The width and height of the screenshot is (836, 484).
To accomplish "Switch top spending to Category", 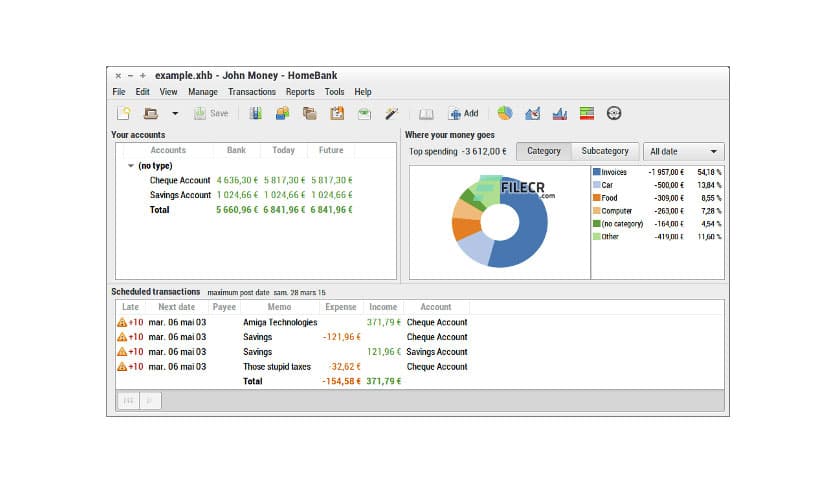I will click(544, 151).
